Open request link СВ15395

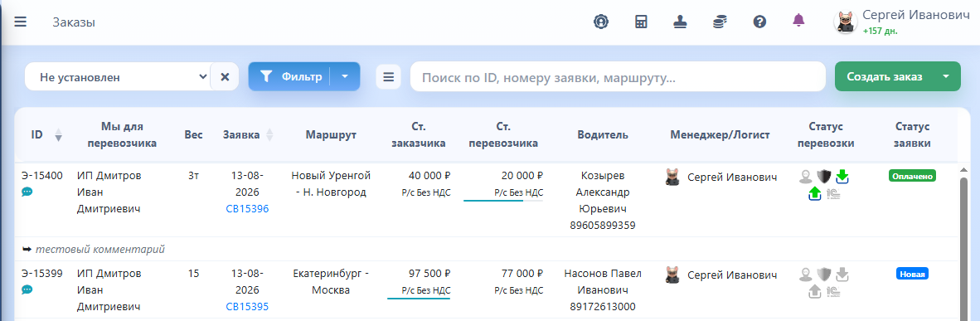point(248,307)
